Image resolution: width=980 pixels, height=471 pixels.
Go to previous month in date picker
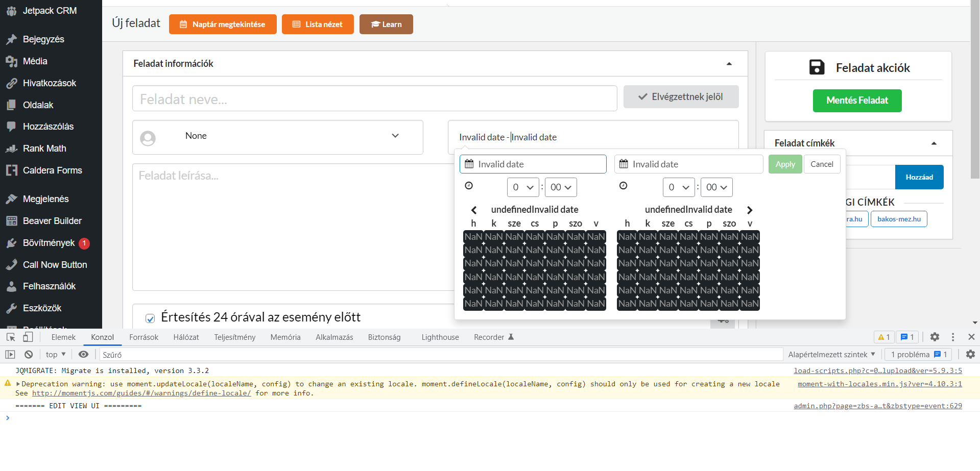coord(474,210)
